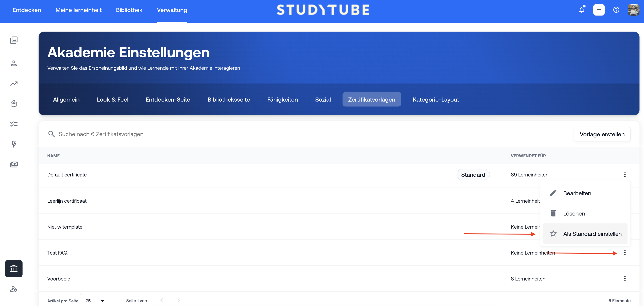This screenshot has height=306, width=644.
Task: Open the user profile avatar
Action: pyautogui.click(x=633, y=10)
